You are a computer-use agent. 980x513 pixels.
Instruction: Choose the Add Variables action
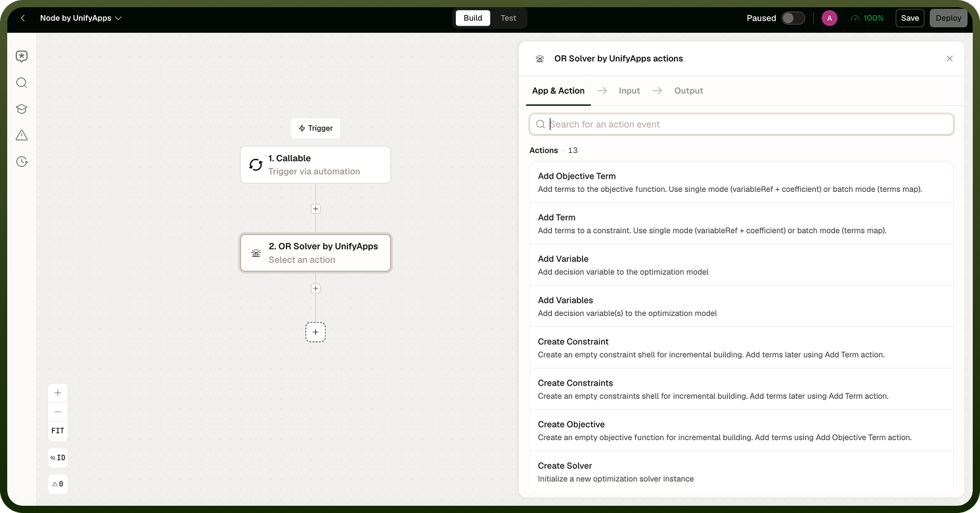[742, 307]
